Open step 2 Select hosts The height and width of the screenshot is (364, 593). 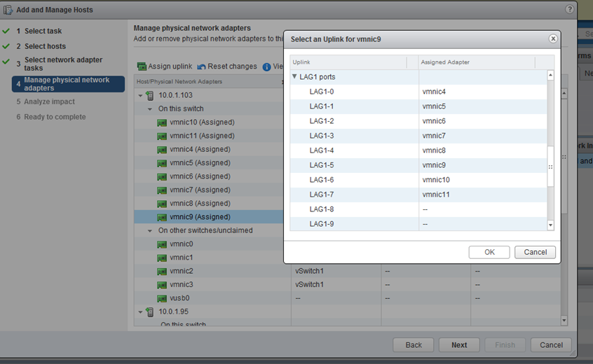45,46
